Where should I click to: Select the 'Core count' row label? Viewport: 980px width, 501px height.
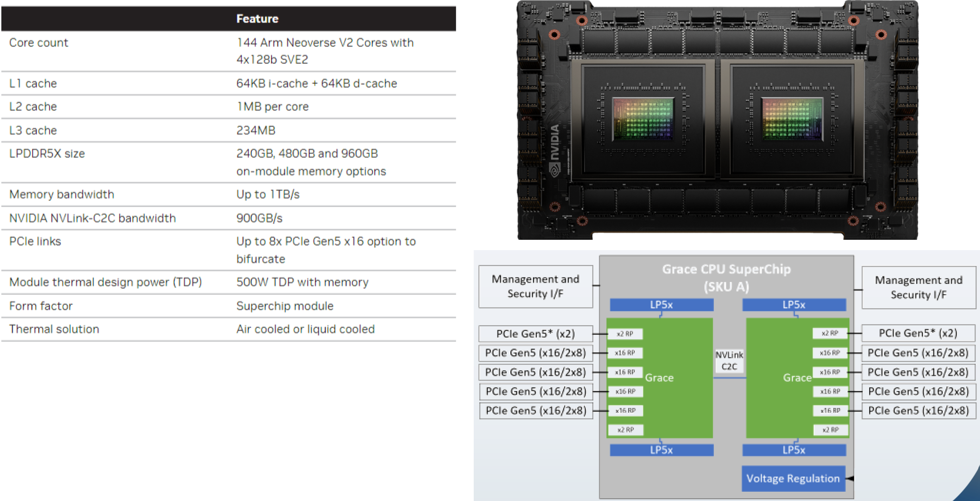tap(39, 42)
